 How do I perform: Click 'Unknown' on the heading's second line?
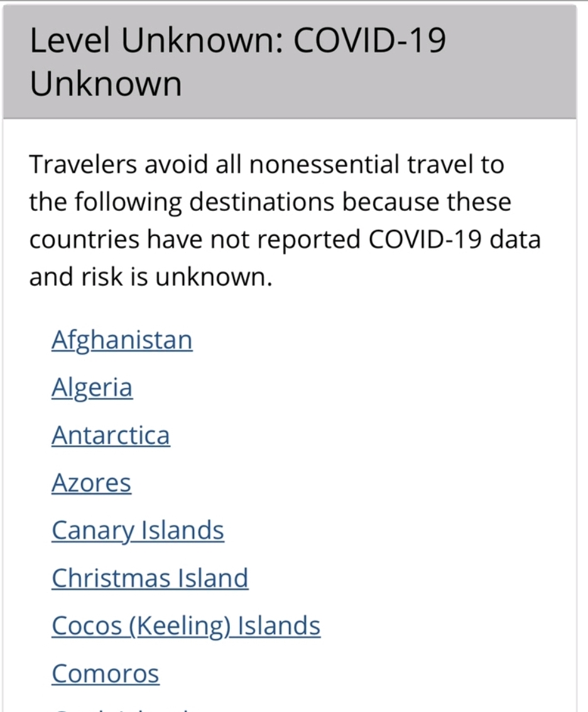pyautogui.click(x=106, y=84)
